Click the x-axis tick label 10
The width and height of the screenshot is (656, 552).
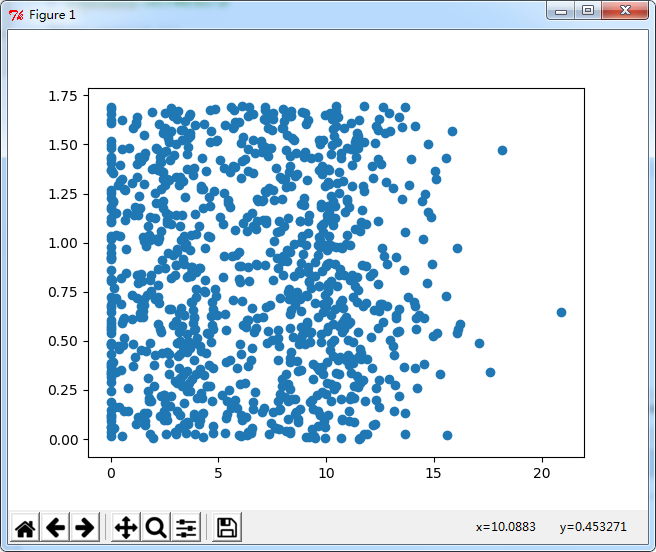[326, 473]
